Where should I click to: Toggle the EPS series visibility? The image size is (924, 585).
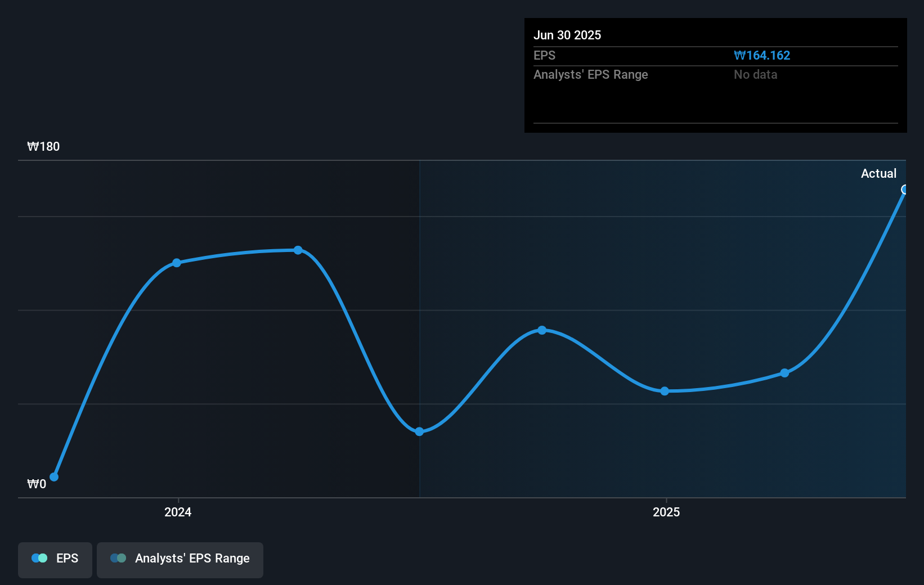[55, 559]
